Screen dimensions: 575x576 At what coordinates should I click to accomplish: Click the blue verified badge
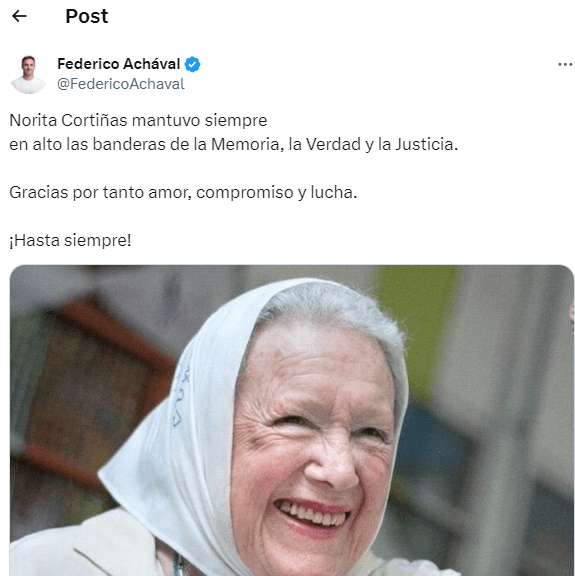coord(192,64)
